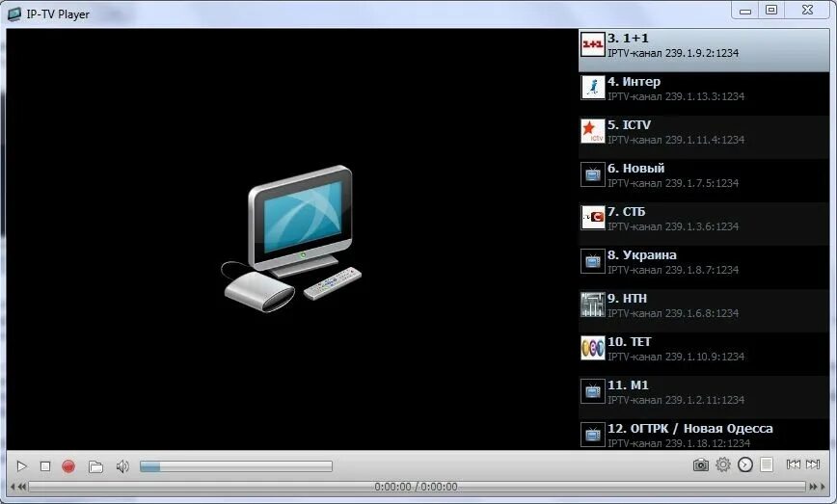
Task: Maximize the IP-TV Player window
Action: 771,10
